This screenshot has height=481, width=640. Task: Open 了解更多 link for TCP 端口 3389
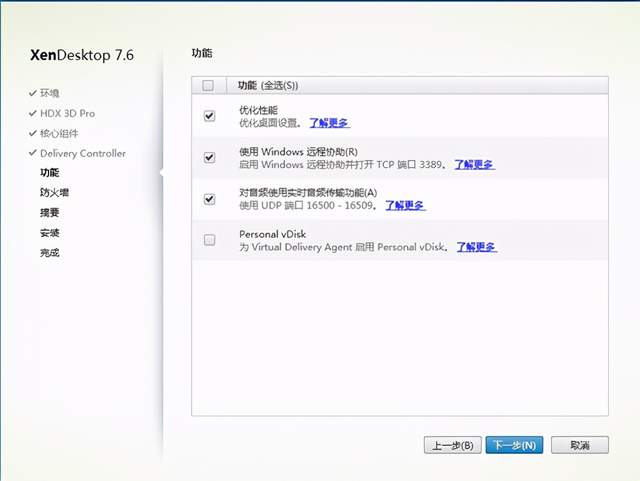475,165
